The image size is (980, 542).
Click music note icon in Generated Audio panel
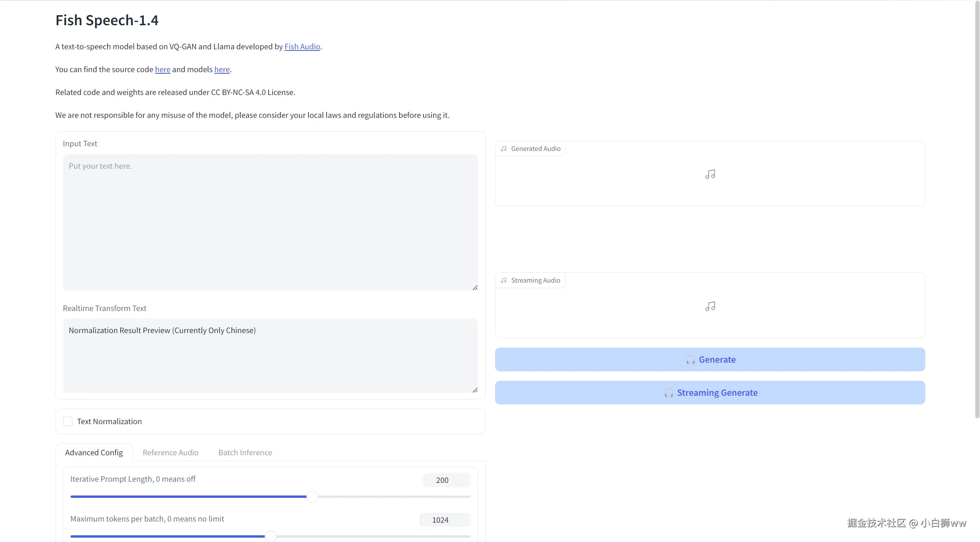coord(710,174)
